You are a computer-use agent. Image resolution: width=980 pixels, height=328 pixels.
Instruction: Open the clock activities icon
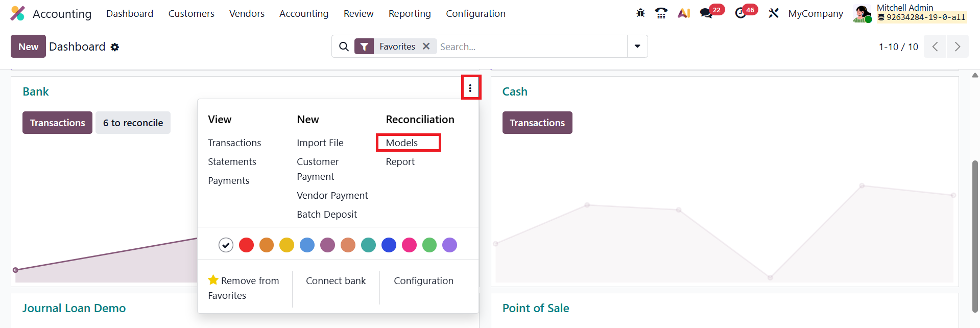click(740, 13)
